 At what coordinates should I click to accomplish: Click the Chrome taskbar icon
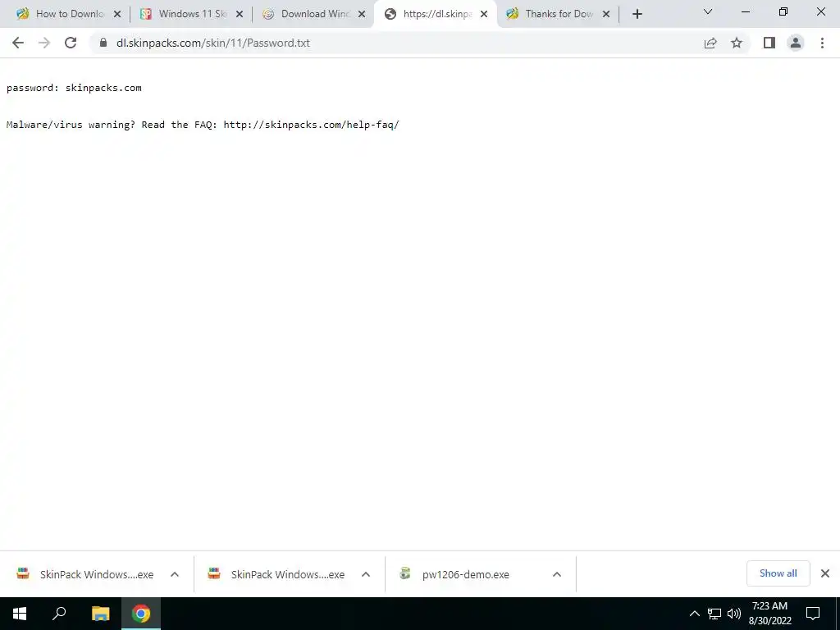point(141,614)
